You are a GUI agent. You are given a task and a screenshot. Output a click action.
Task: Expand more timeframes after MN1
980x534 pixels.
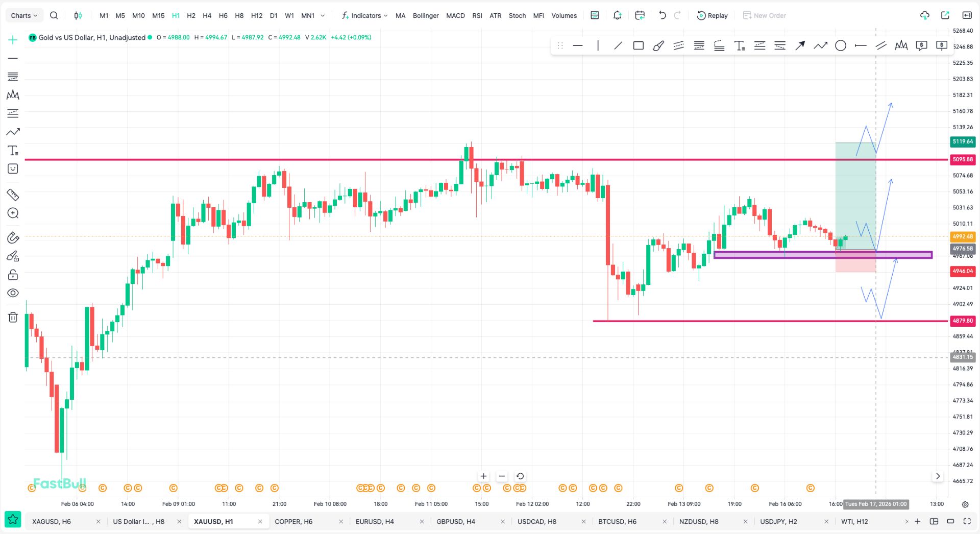tap(323, 15)
